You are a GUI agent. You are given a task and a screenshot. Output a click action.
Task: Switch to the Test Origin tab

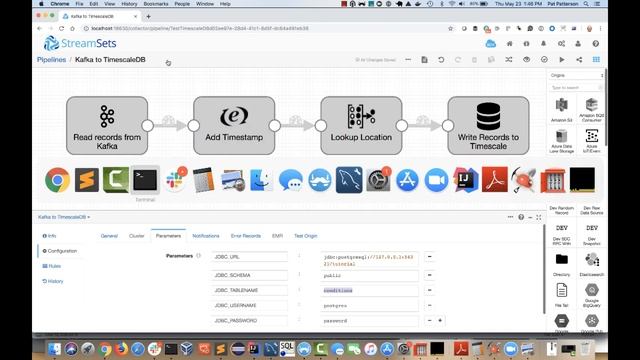(306, 236)
